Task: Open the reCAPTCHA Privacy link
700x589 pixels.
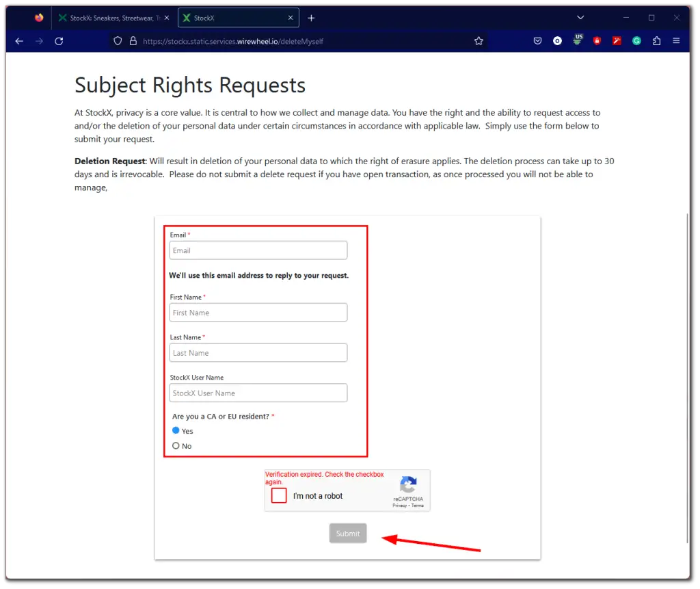Action: 400,505
